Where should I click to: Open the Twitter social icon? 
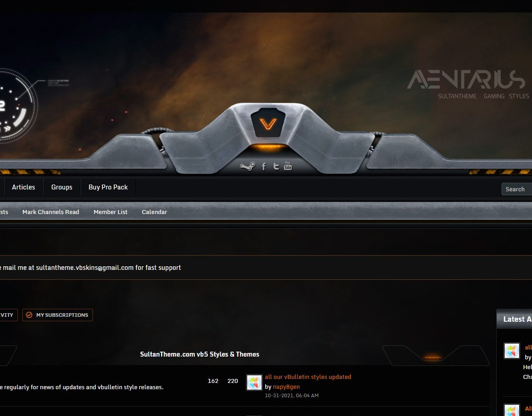point(276,166)
